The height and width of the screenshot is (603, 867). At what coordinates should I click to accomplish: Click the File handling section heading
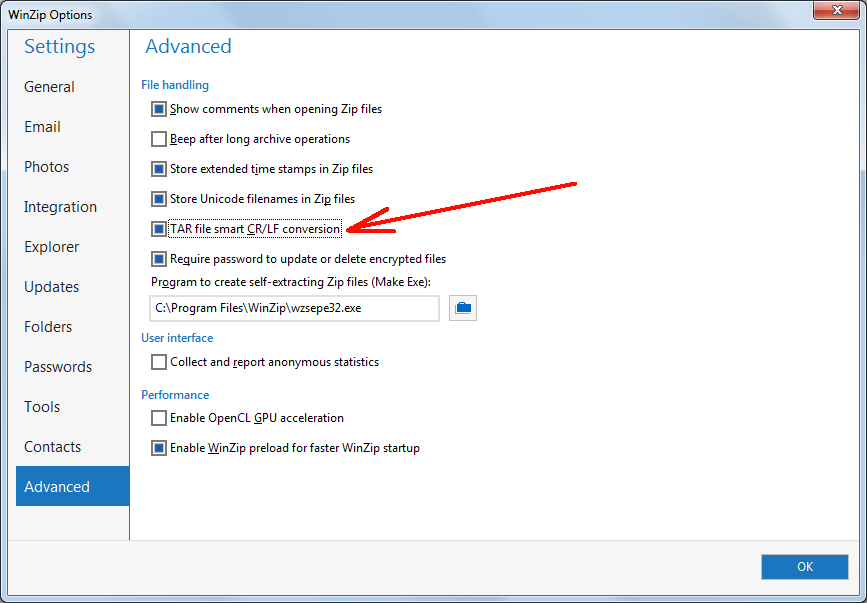click(x=175, y=85)
